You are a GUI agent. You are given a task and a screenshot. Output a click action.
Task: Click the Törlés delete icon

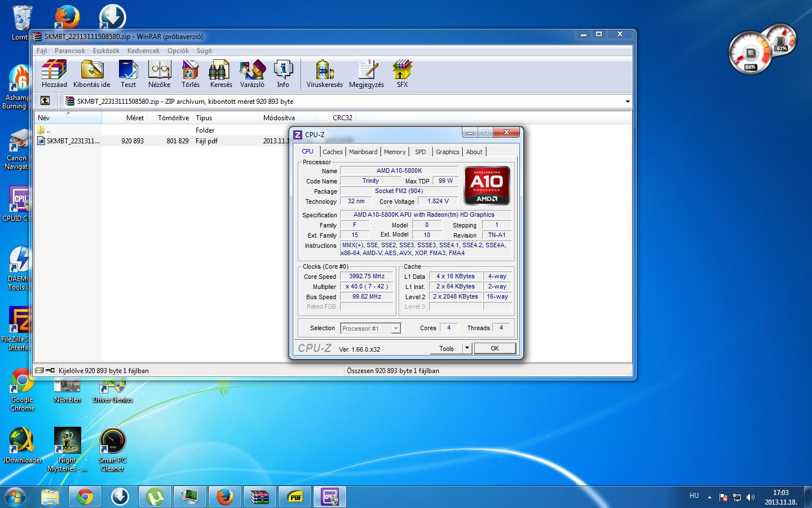pyautogui.click(x=191, y=74)
